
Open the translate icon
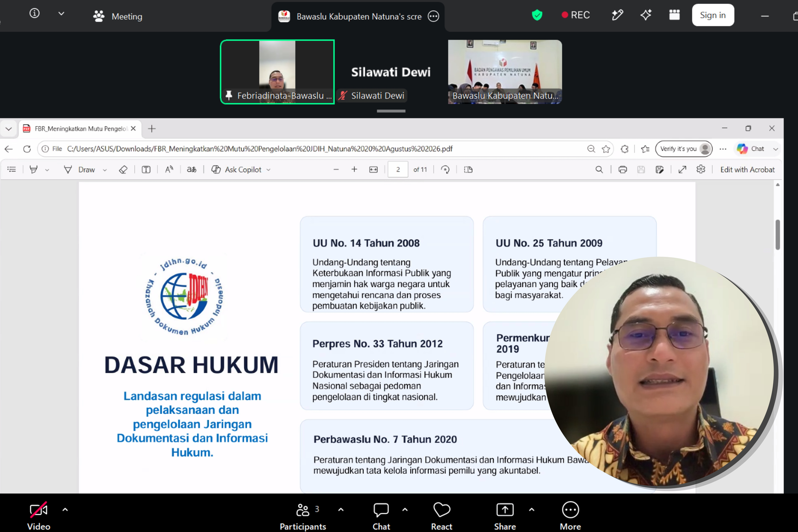pos(192,169)
